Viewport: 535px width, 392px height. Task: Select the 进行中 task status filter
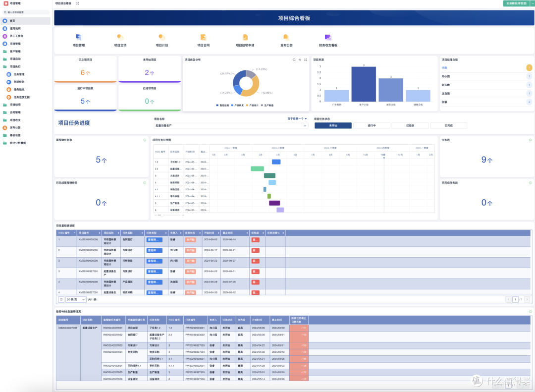coord(372,126)
